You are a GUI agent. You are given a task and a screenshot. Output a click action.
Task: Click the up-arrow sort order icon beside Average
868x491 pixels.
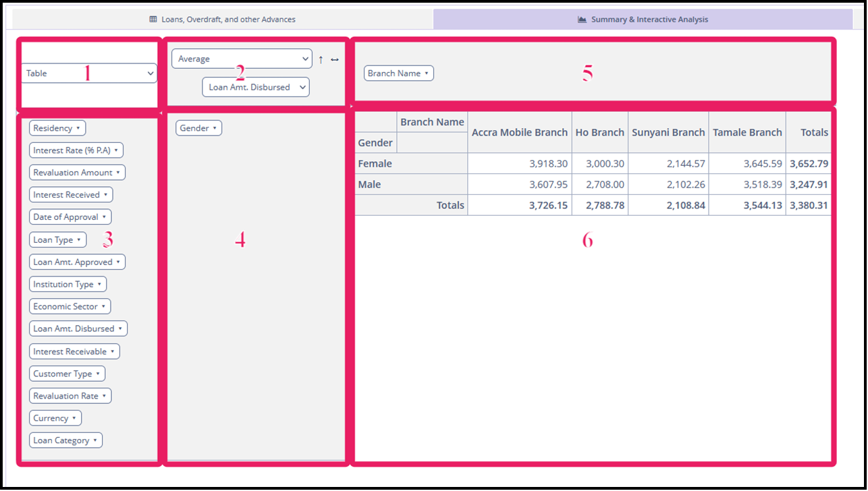(321, 59)
